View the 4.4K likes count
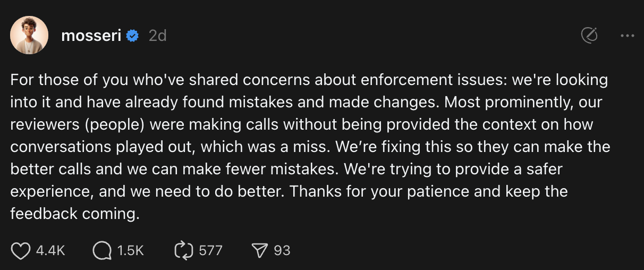This screenshot has height=270, width=644. [x=50, y=251]
